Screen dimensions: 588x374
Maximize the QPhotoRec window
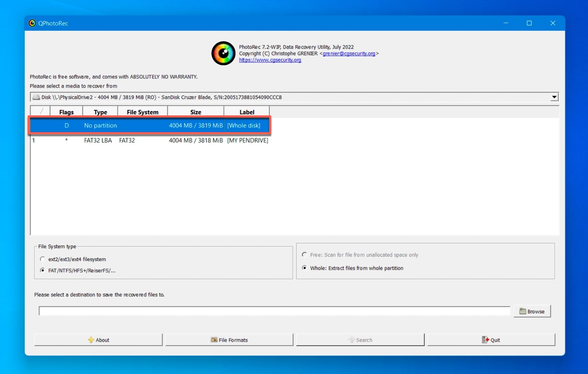point(529,23)
